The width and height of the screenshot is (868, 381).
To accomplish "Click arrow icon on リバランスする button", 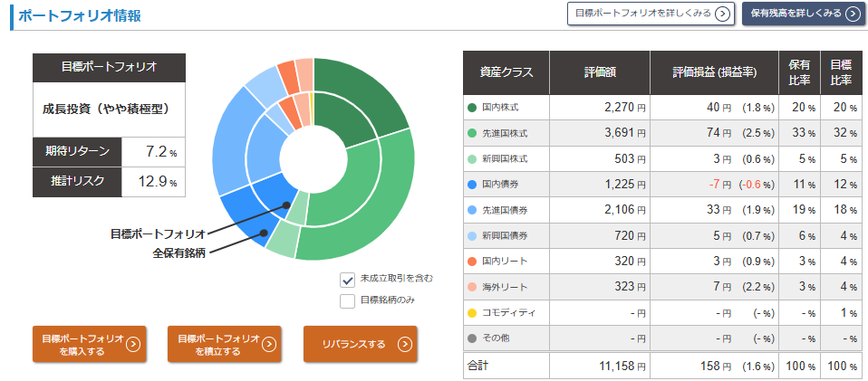I will click(405, 344).
